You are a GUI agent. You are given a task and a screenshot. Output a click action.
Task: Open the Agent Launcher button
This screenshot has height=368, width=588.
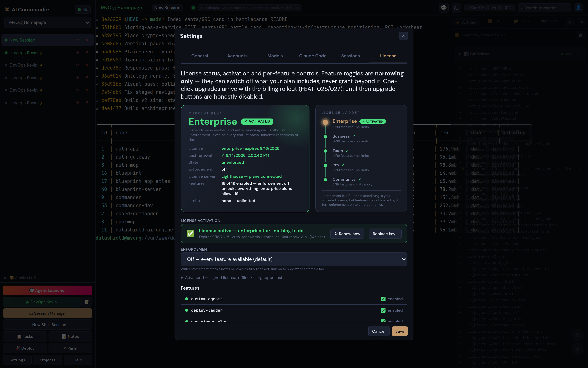48,290
